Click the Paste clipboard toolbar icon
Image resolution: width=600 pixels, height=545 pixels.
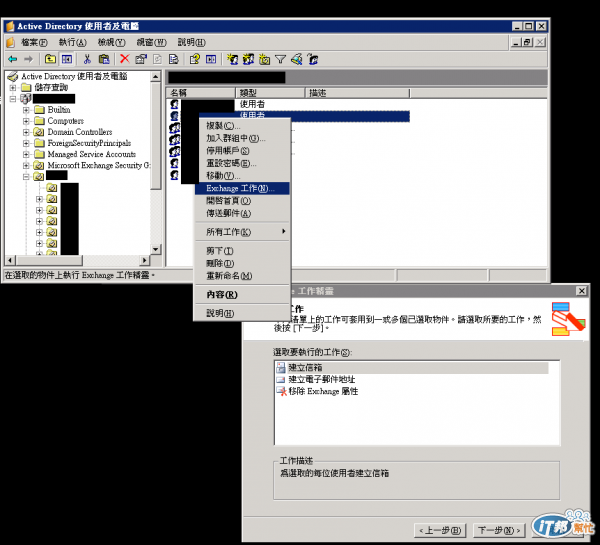[104, 59]
